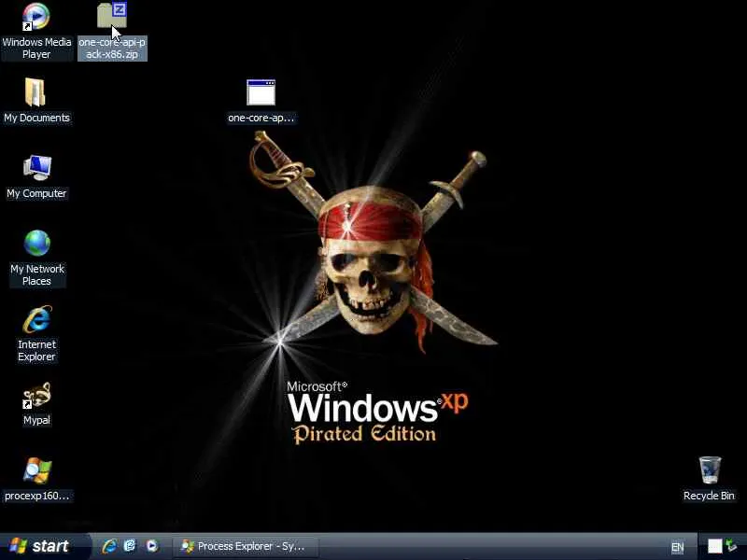Switch to Process Explorer taskbar button
The width and height of the screenshot is (747, 560).
245,546
